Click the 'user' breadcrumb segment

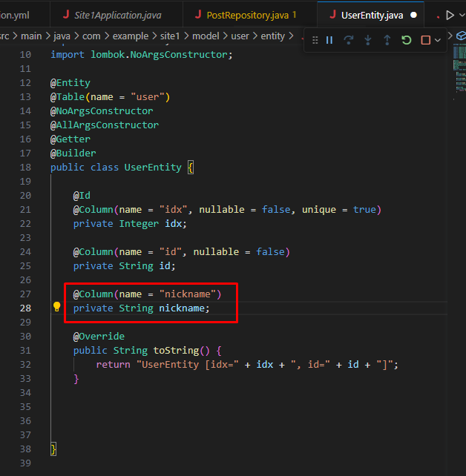pyautogui.click(x=240, y=36)
